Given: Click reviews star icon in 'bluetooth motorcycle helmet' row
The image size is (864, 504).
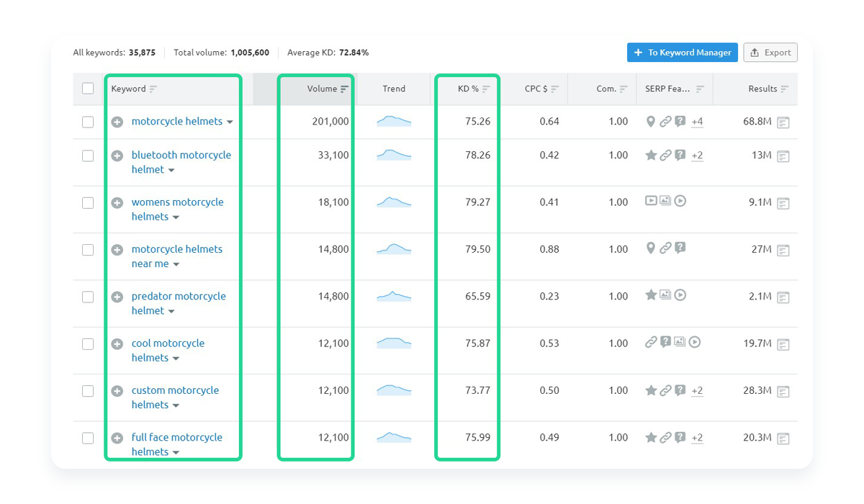Looking at the screenshot, I should tap(651, 155).
